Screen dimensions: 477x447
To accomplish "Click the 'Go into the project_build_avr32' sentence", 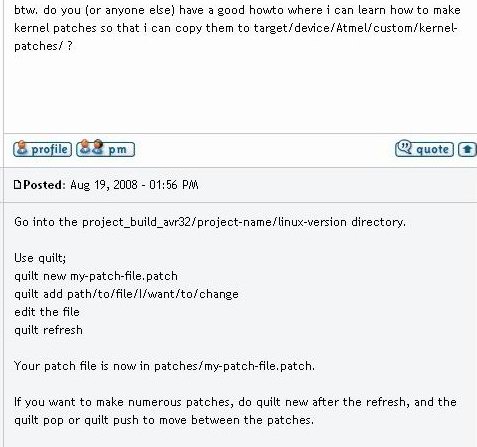I will [x=210, y=222].
